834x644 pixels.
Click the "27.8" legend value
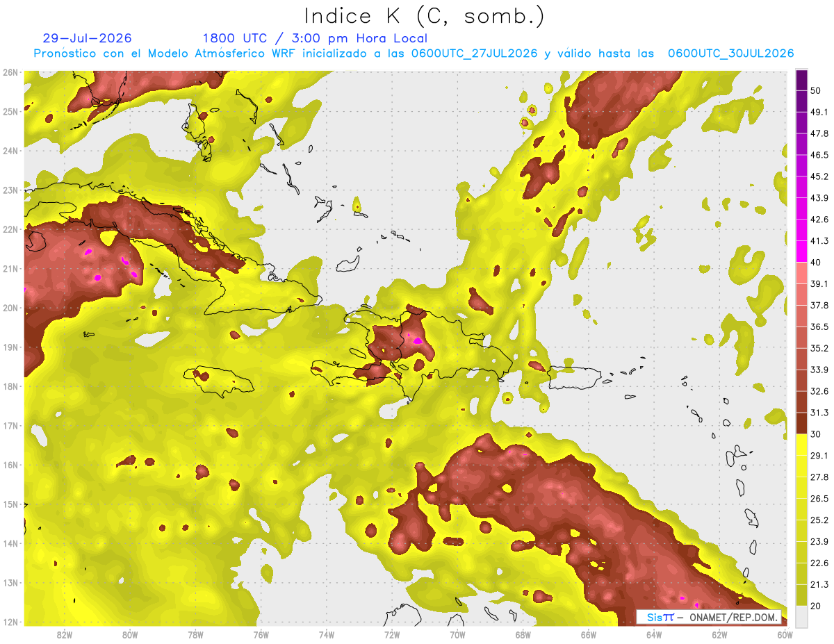(x=820, y=477)
